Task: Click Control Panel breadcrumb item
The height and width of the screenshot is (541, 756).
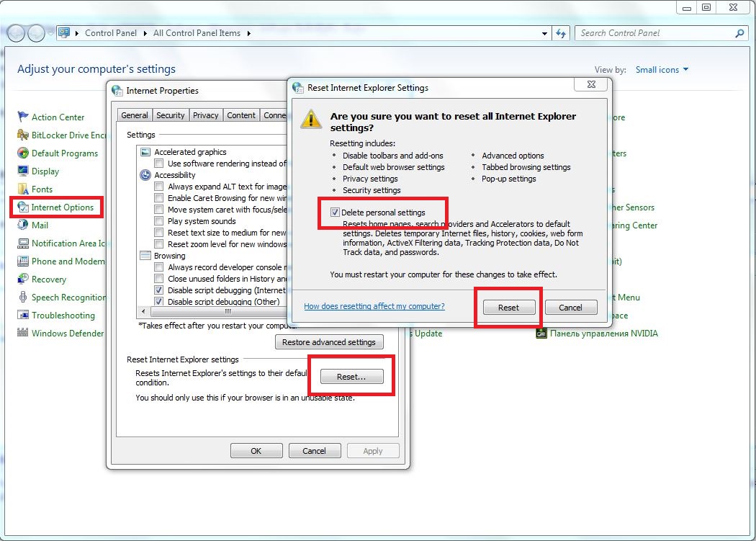Action: [x=111, y=33]
